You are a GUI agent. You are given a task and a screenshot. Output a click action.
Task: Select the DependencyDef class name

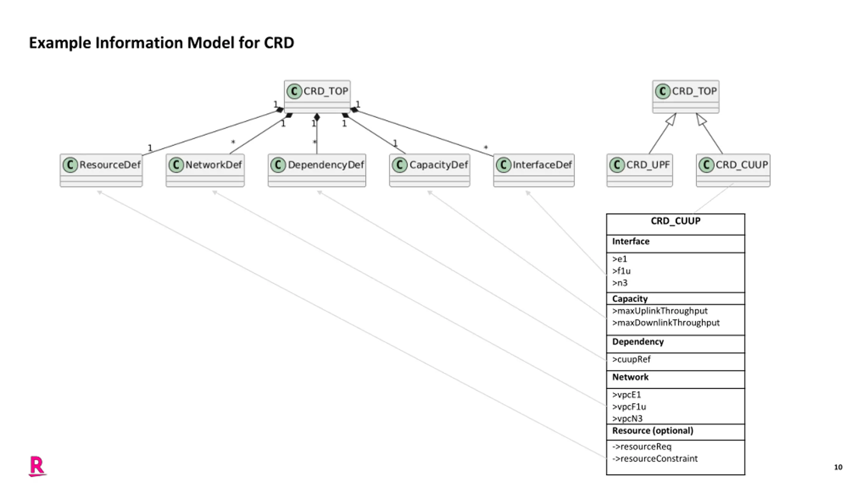click(x=326, y=165)
